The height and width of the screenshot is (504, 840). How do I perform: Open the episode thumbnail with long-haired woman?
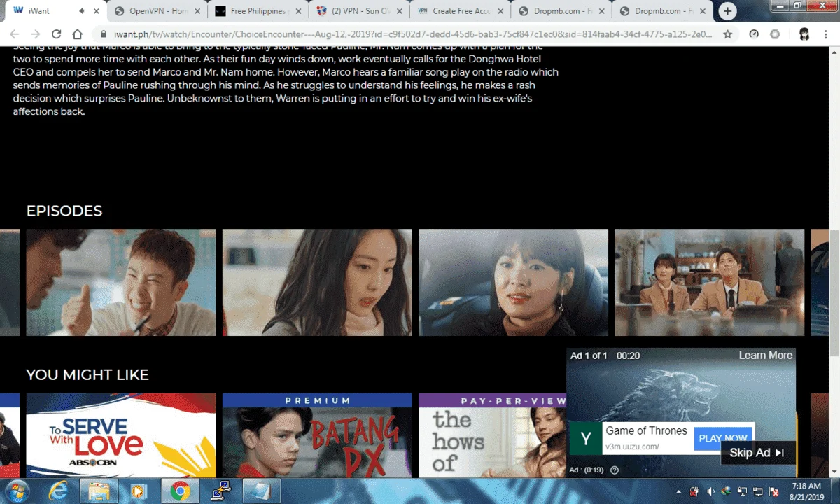317,282
